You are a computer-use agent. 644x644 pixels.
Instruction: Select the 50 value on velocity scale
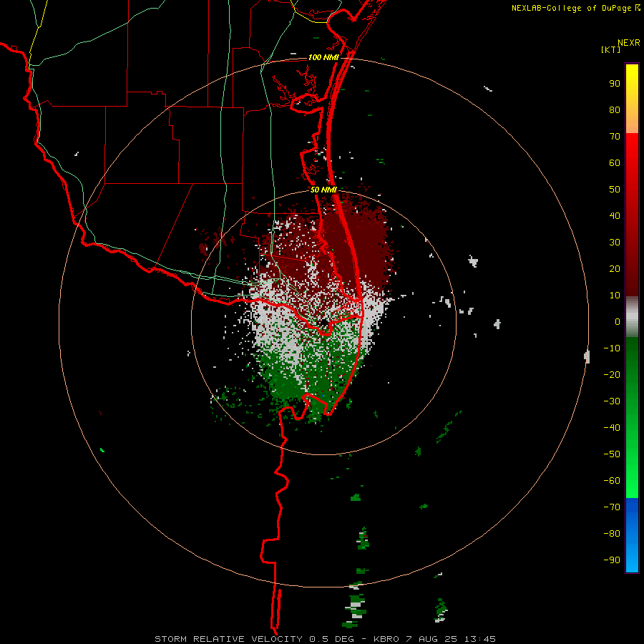tap(615, 190)
